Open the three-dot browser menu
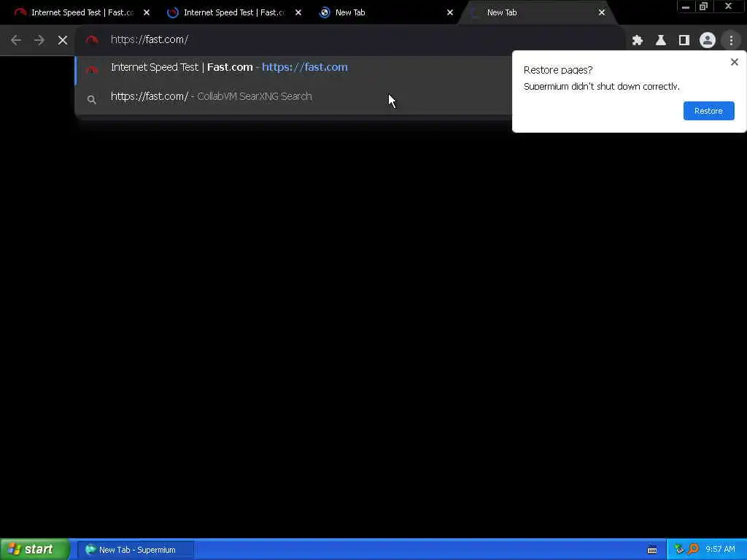 (x=731, y=41)
